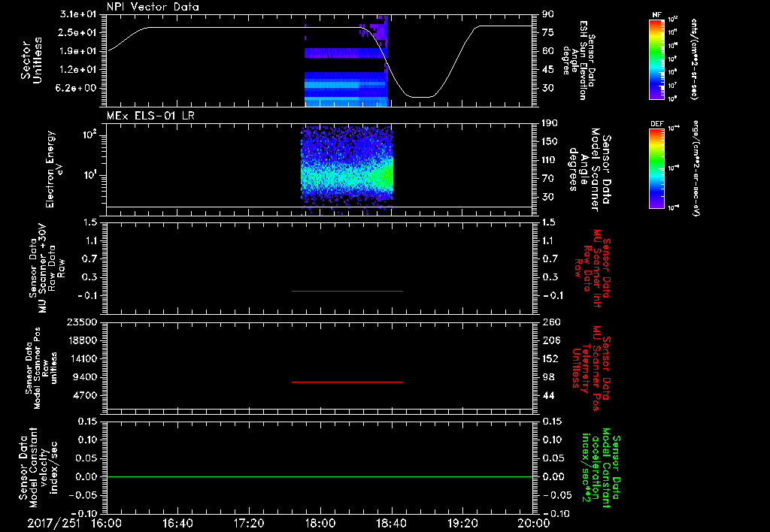
Task: Click the "60" sun elevation tick label
Action: coord(548,51)
